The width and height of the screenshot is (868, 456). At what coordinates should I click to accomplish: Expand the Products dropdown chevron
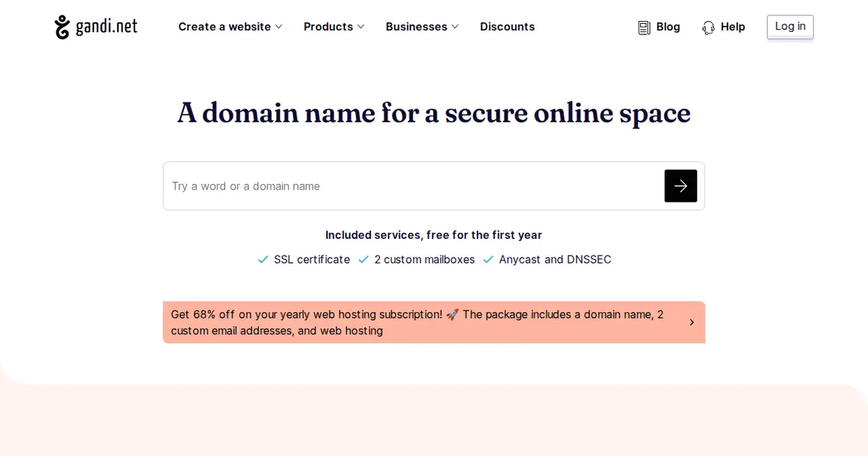pos(361,27)
